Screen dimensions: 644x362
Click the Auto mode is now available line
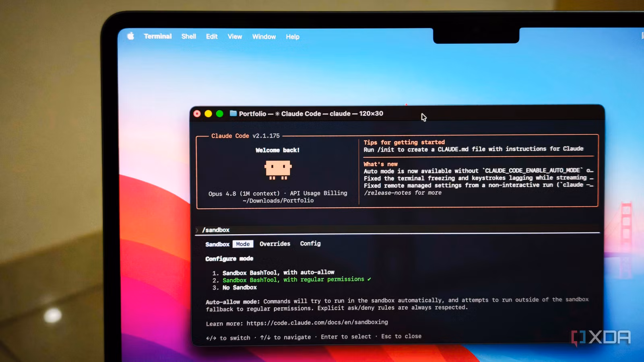coord(478,171)
